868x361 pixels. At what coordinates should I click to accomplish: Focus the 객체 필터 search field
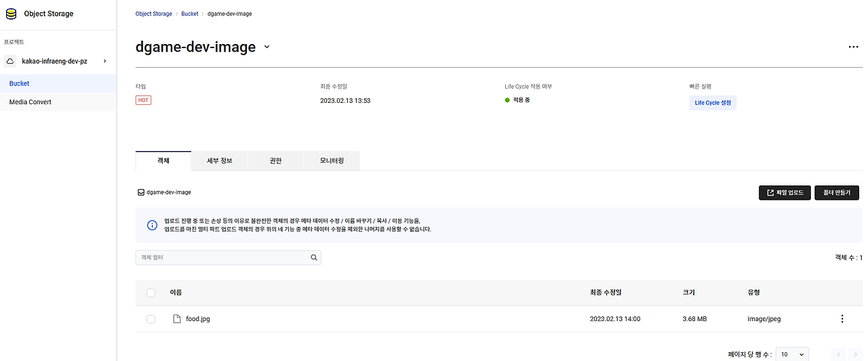[x=229, y=257]
